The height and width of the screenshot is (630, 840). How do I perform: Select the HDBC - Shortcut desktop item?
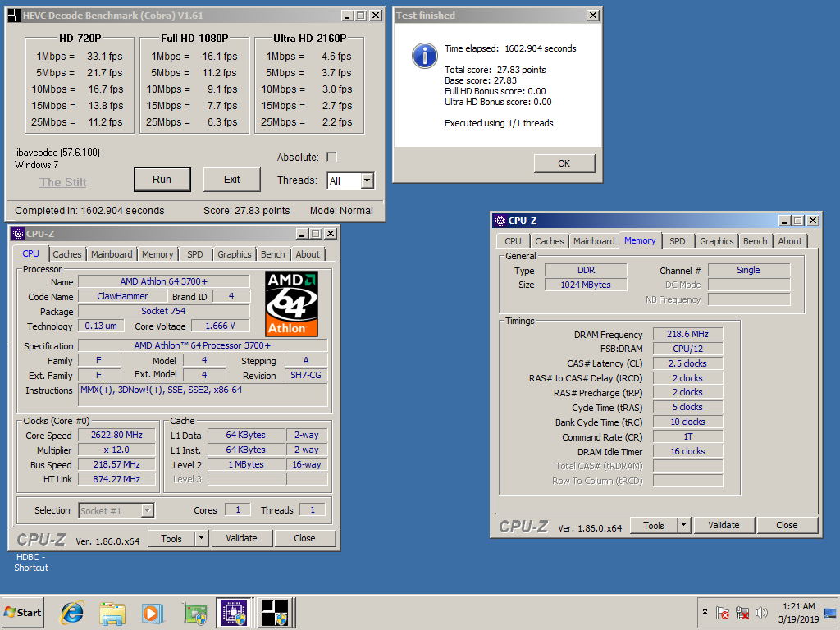pos(31,563)
